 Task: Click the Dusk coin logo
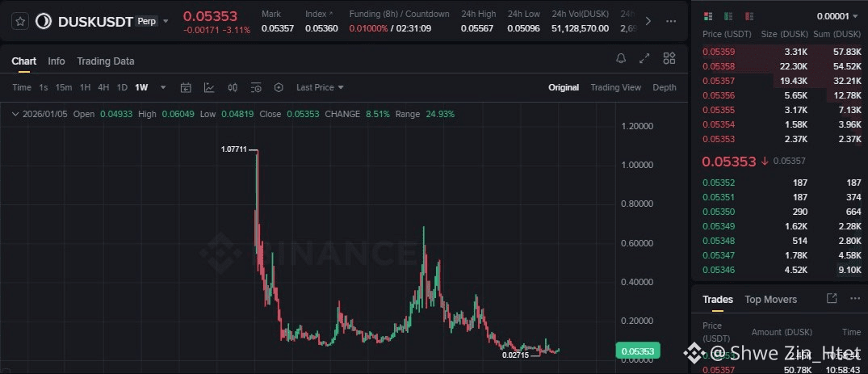(44, 22)
